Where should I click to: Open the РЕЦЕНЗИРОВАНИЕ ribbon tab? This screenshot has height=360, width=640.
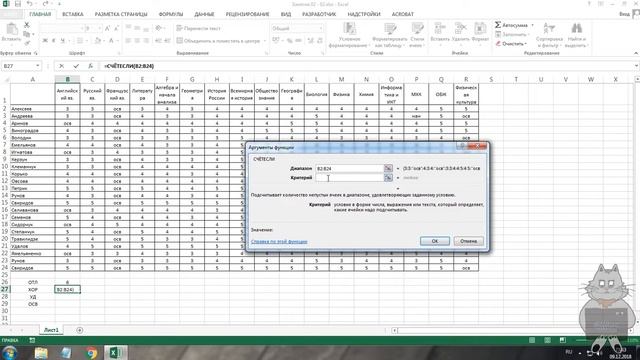coord(247,14)
